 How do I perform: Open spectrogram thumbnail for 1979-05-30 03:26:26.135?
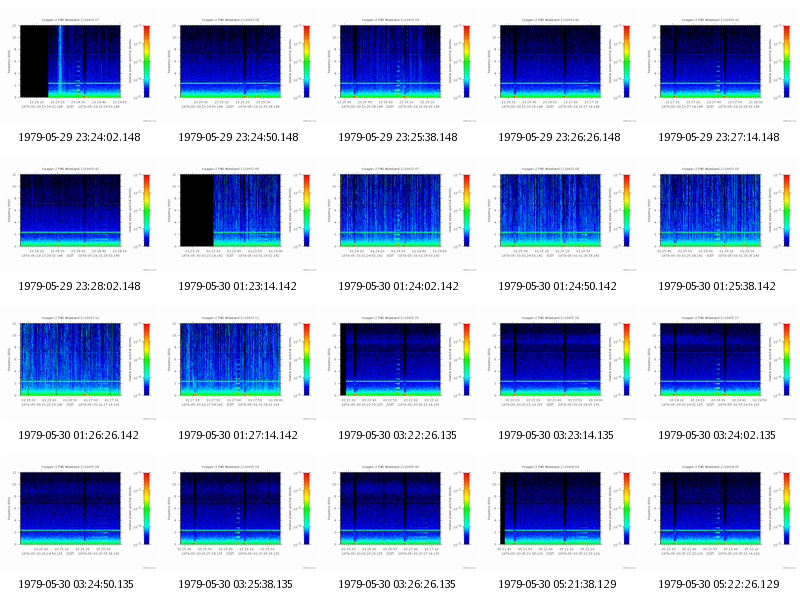[399, 514]
